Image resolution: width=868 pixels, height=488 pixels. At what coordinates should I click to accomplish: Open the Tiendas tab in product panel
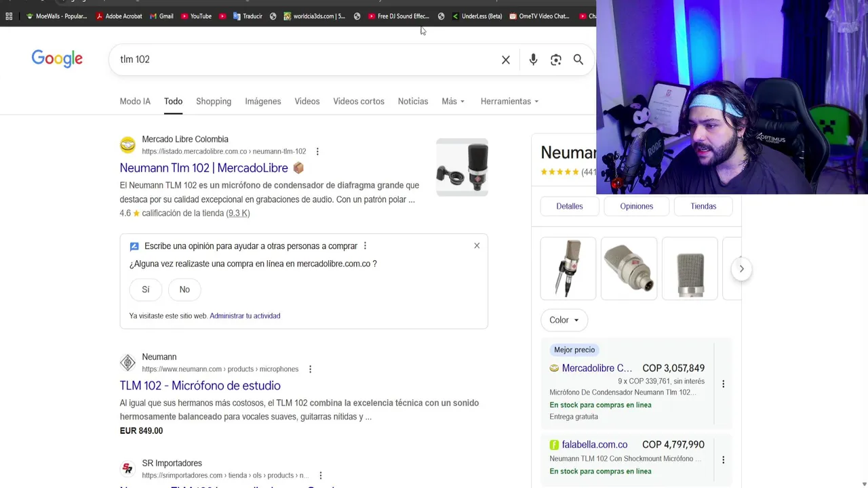703,206
